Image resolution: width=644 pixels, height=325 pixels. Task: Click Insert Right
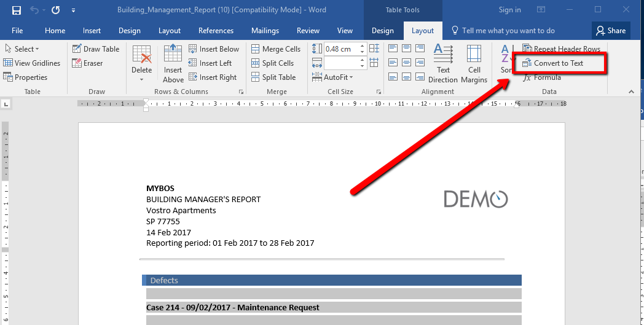click(213, 77)
